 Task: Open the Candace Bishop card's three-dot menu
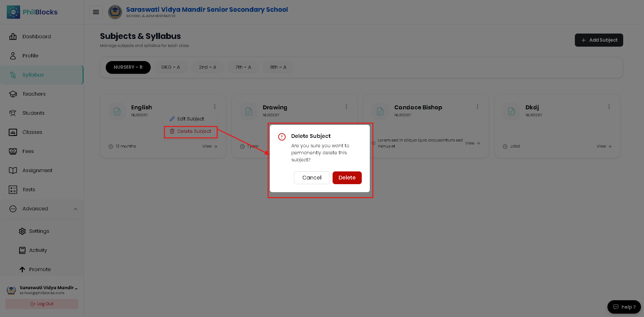[x=478, y=107]
